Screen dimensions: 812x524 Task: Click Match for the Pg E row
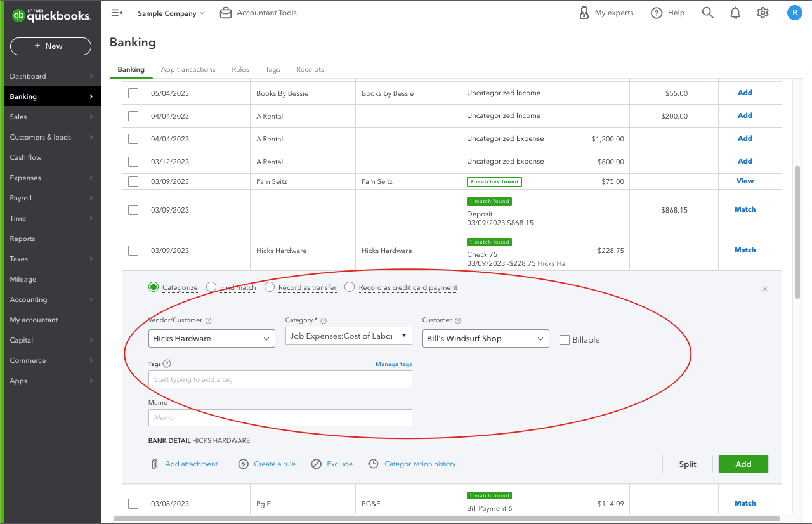coord(745,503)
